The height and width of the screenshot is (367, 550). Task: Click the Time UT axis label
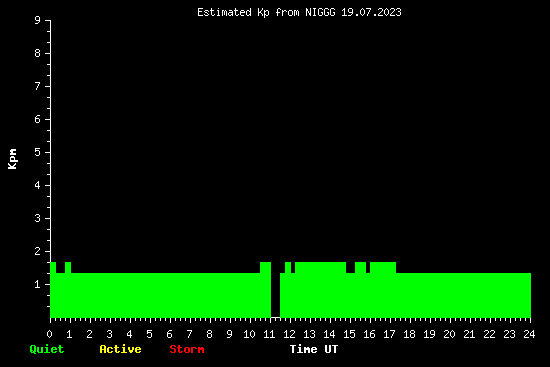314,349
